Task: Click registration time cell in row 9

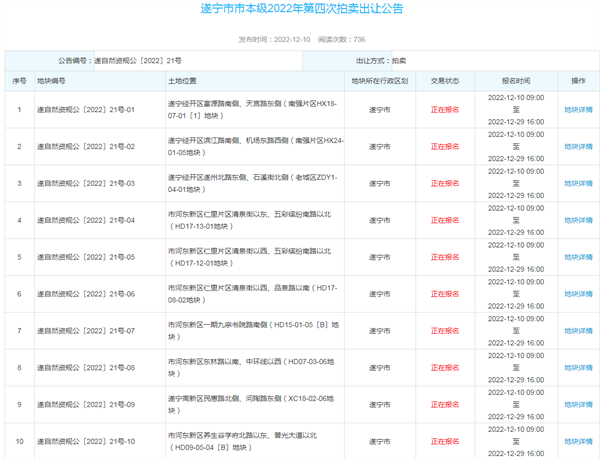Action: (x=516, y=405)
